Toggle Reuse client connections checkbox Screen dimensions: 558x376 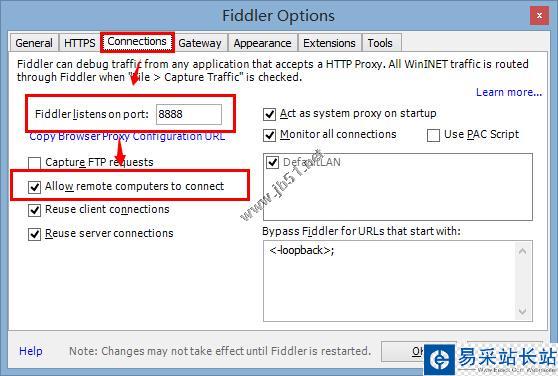[x=35, y=210]
